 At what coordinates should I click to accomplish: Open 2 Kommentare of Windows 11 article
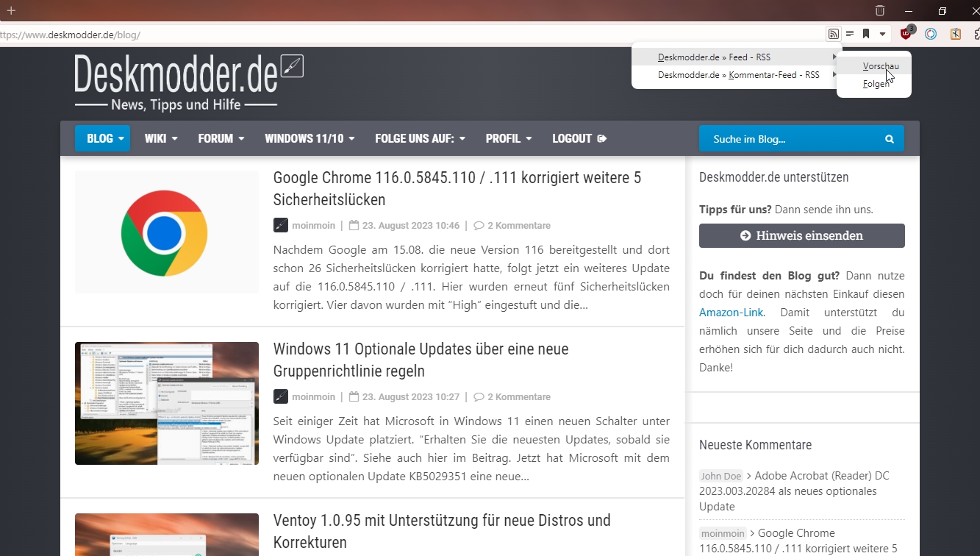pyautogui.click(x=519, y=396)
